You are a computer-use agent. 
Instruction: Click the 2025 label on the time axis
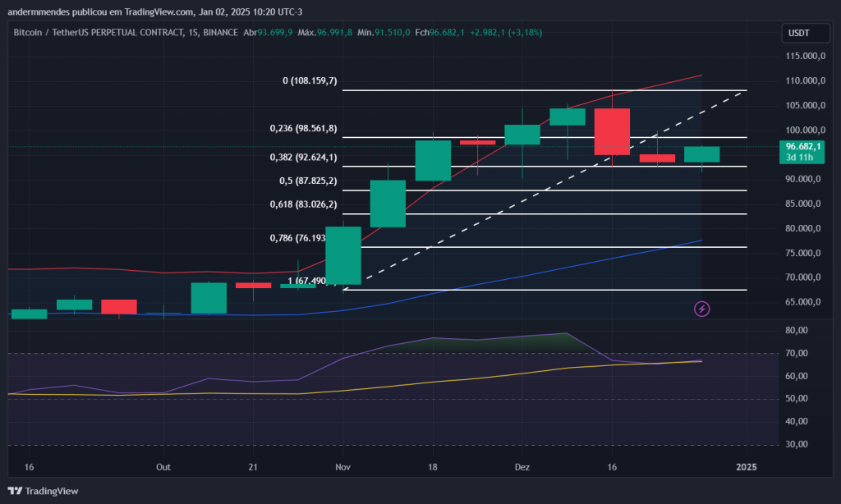(x=746, y=467)
